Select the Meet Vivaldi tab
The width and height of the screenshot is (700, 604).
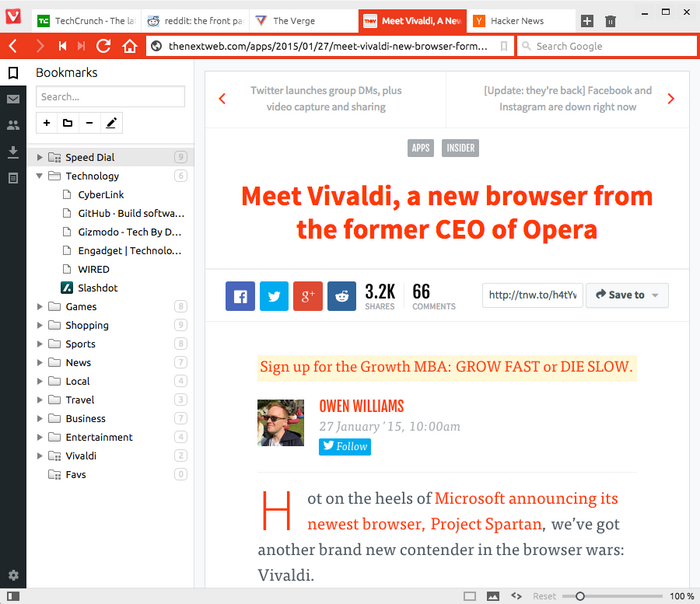pos(412,21)
